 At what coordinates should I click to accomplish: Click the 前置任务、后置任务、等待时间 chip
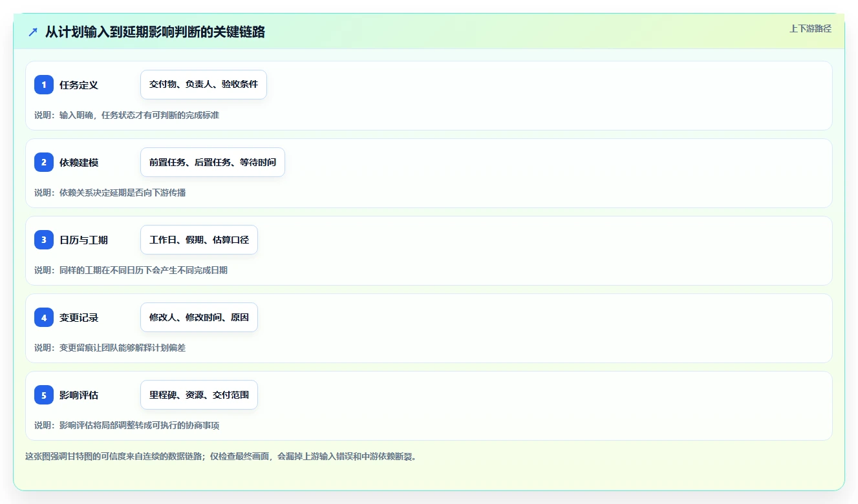(x=213, y=162)
